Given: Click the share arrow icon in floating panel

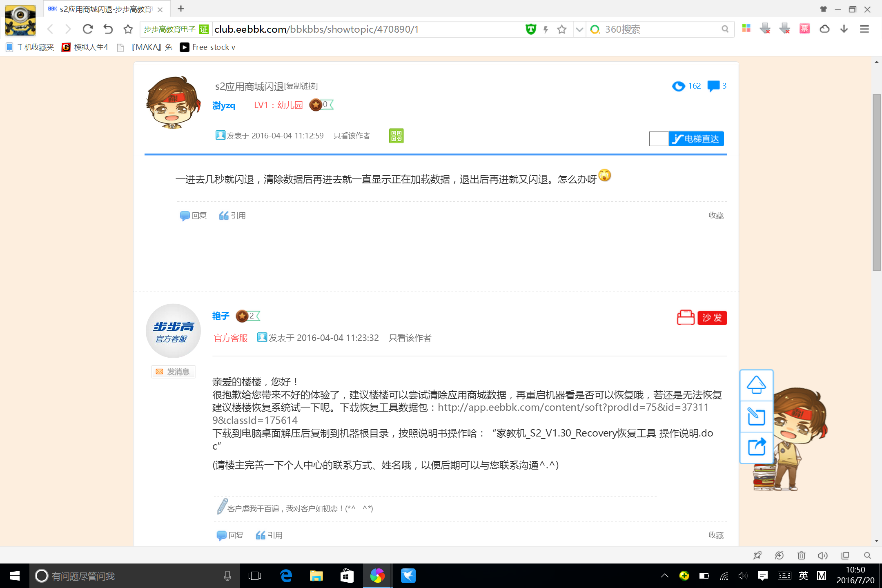Looking at the screenshot, I should [x=756, y=447].
